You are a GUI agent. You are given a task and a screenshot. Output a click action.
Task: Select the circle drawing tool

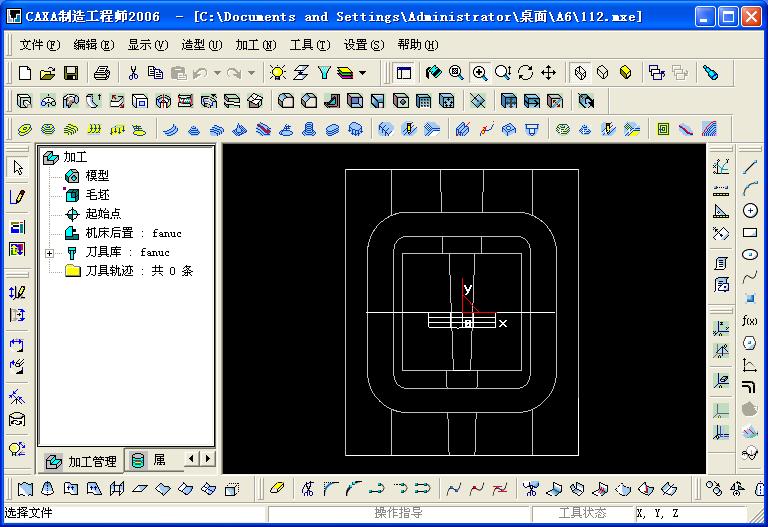point(750,211)
